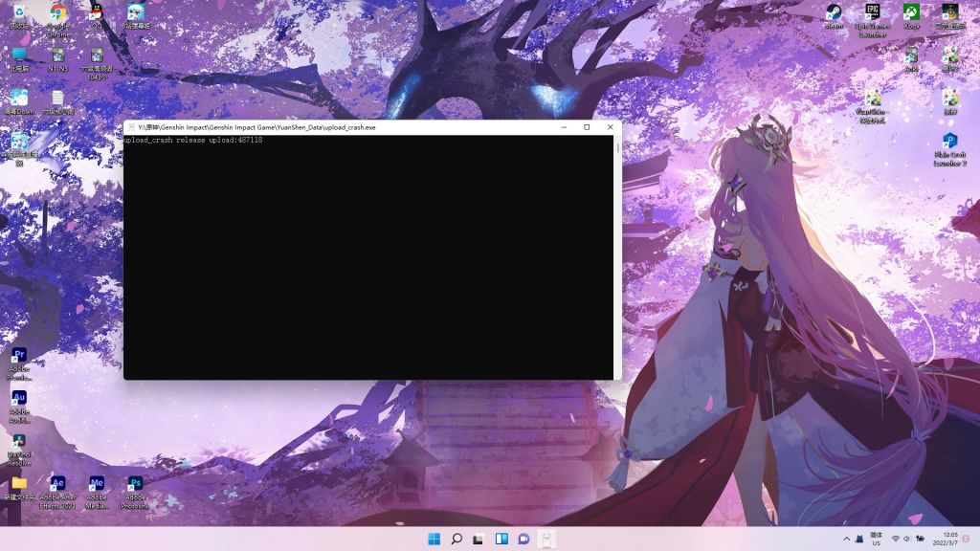Image resolution: width=980 pixels, height=551 pixels.
Task: Open the Windows Start menu
Action: pos(434,539)
